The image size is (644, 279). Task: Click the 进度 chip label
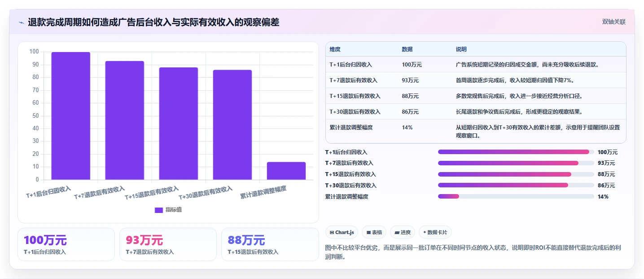point(406,233)
